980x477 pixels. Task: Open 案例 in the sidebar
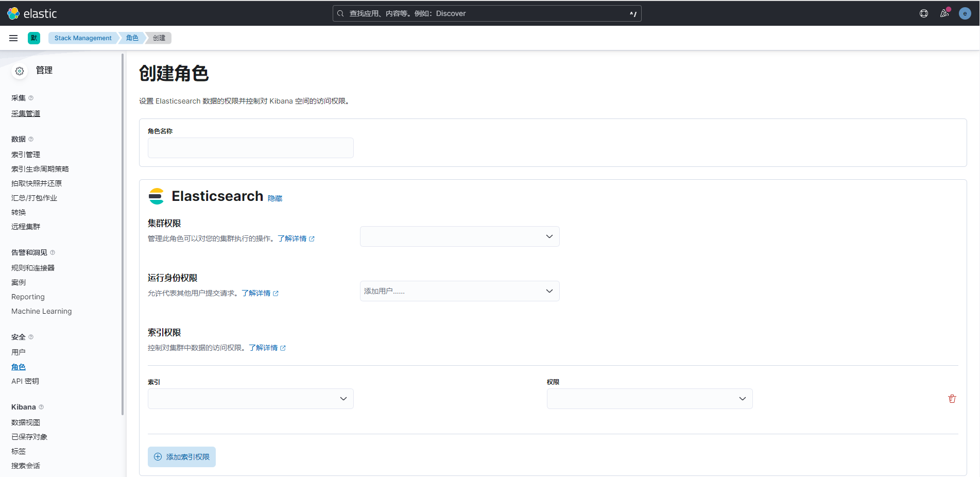[19, 282]
